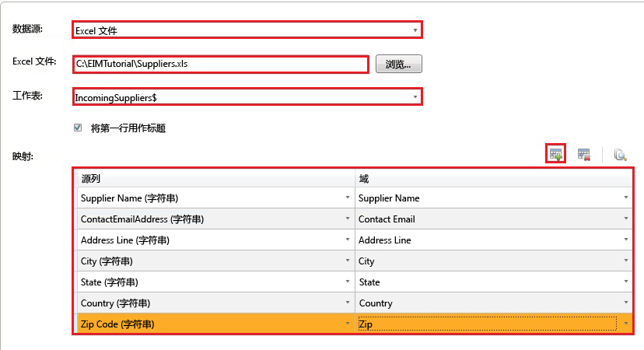
Task: Click the 浏览... button
Action: tap(398, 64)
